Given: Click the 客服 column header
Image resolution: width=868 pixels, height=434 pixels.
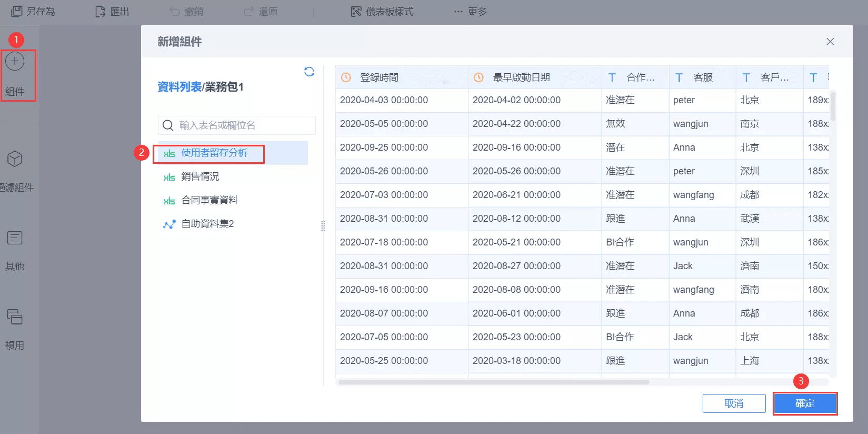Looking at the screenshot, I should pyautogui.click(x=702, y=77).
